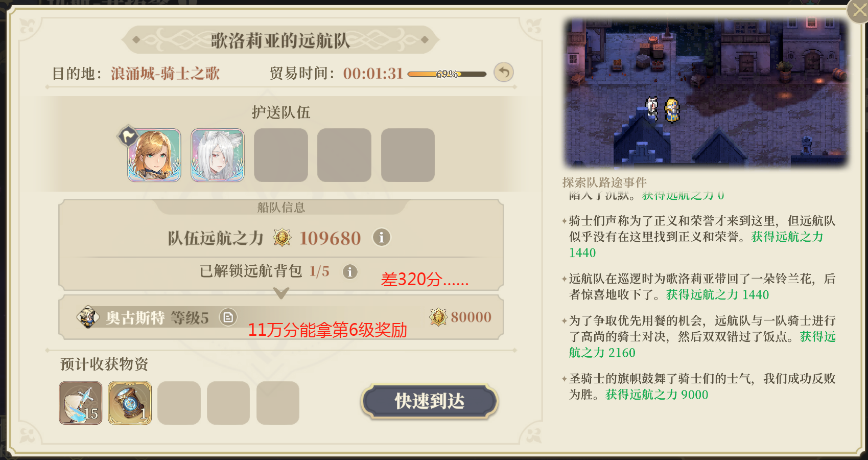Click the 获得远航之力 9000 event entry
Image resolution: width=868 pixels, height=460 pixels.
pos(657,395)
